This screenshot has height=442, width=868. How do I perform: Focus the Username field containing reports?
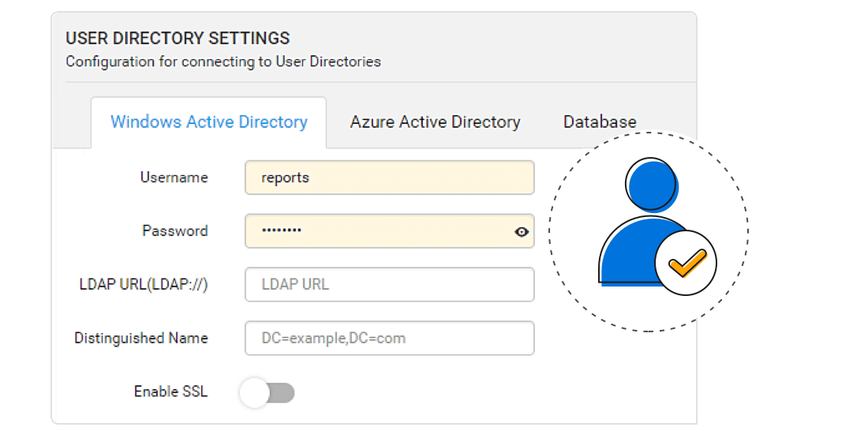click(389, 178)
